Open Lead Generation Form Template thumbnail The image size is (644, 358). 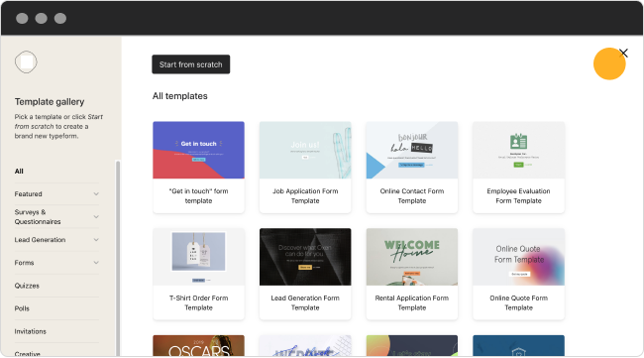point(305,257)
